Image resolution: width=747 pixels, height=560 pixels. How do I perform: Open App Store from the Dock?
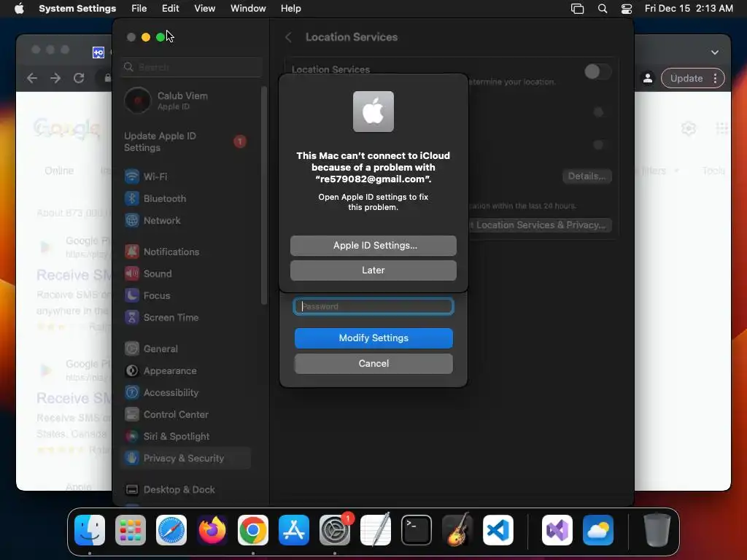click(x=294, y=530)
